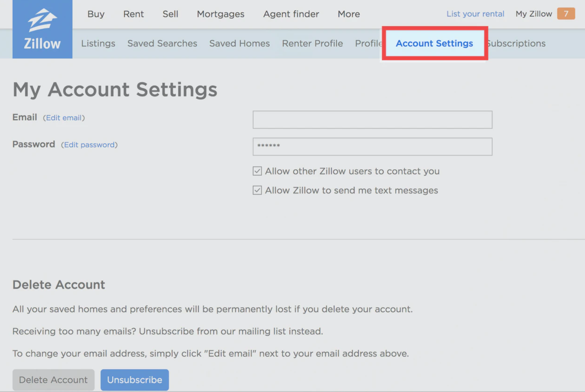585x392 pixels.
Task: Open the Account Settings tab
Action: (434, 43)
